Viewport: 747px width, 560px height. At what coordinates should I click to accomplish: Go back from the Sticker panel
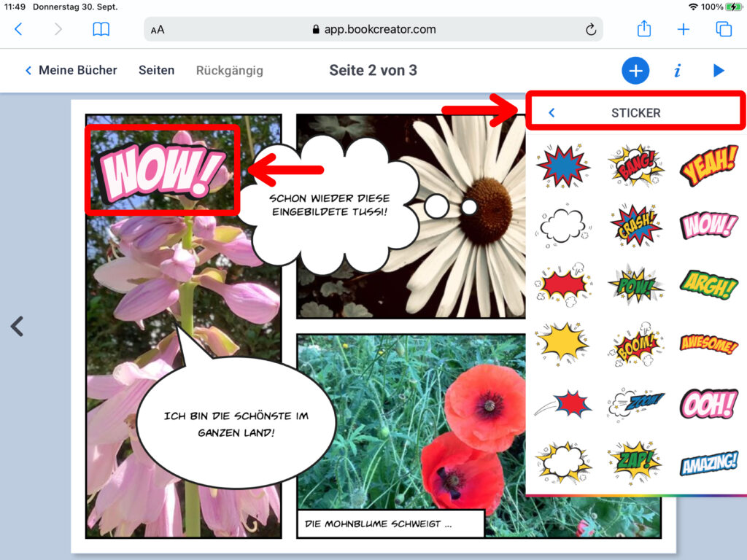[551, 113]
